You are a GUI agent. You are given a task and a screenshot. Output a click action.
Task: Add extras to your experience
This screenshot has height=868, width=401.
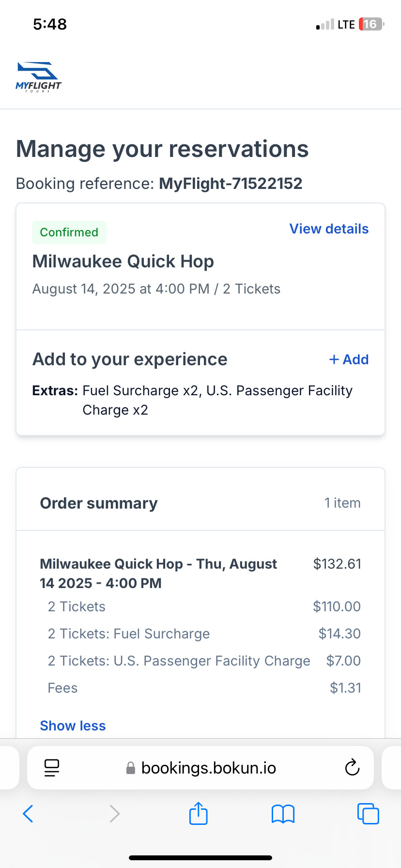pyautogui.click(x=349, y=359)
